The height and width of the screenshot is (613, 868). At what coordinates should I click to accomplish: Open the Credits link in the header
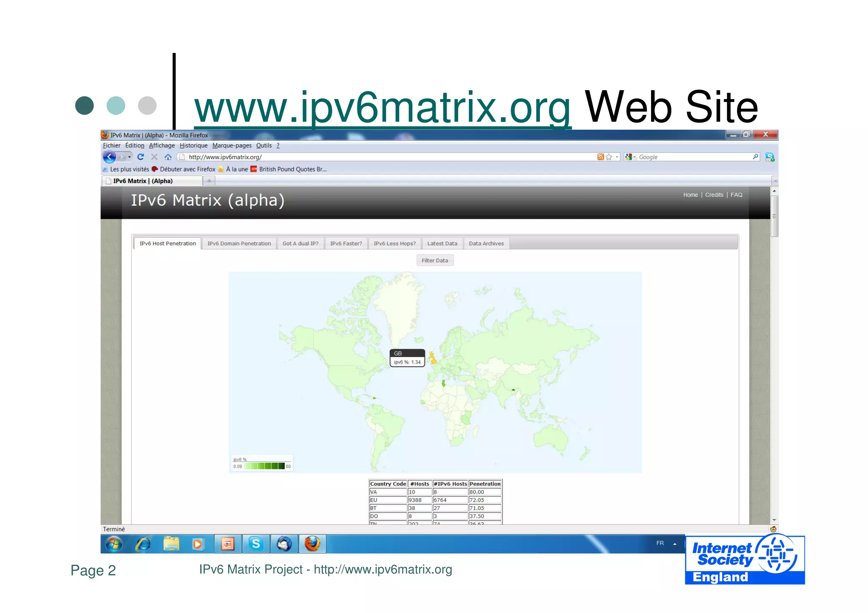click(714, 195)
